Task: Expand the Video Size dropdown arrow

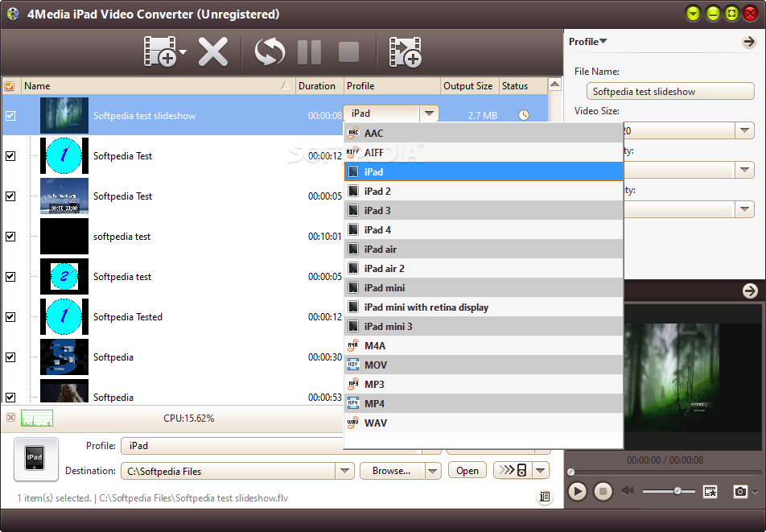Action: [744, 130]
